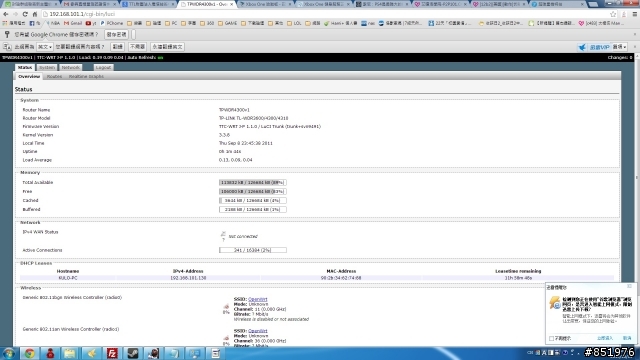Click the second OpenWrt SSID link (radio1)
Image resolution: width=640 pixels, height=360 pixels.
[x=258, y=331]
